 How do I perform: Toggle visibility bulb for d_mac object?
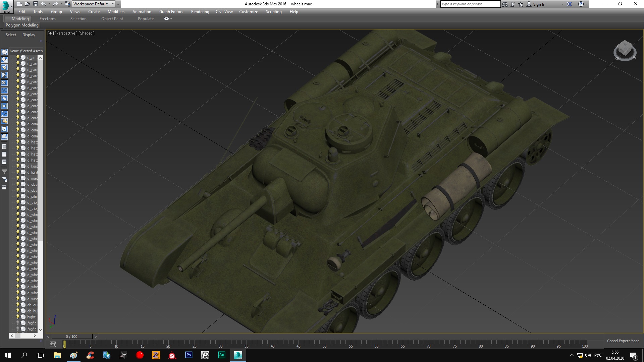point(18,178)
